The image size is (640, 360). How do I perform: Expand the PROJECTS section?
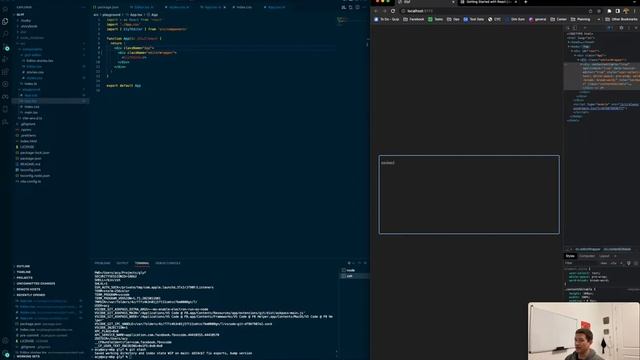24,278
